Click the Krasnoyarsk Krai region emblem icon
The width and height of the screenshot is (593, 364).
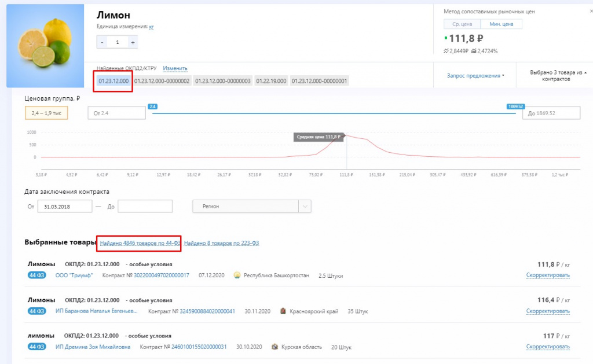coord(283,311)
